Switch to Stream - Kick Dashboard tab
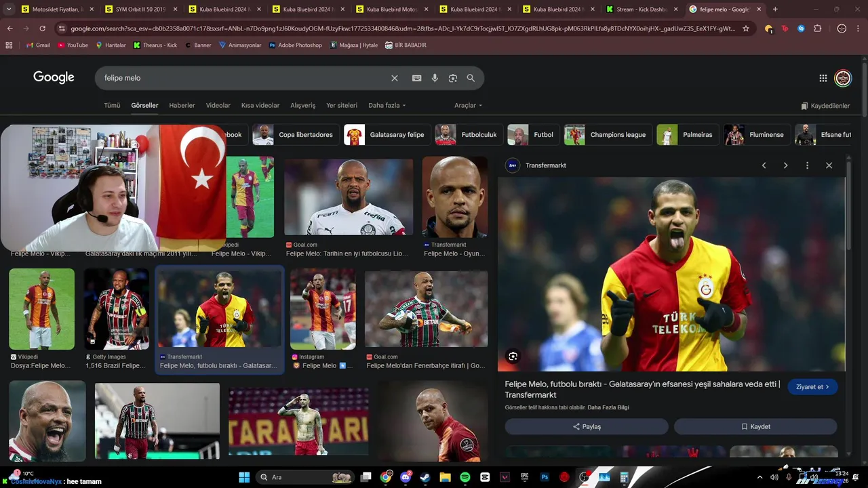This screenshot has width=868, height=488. pos(642,9)
